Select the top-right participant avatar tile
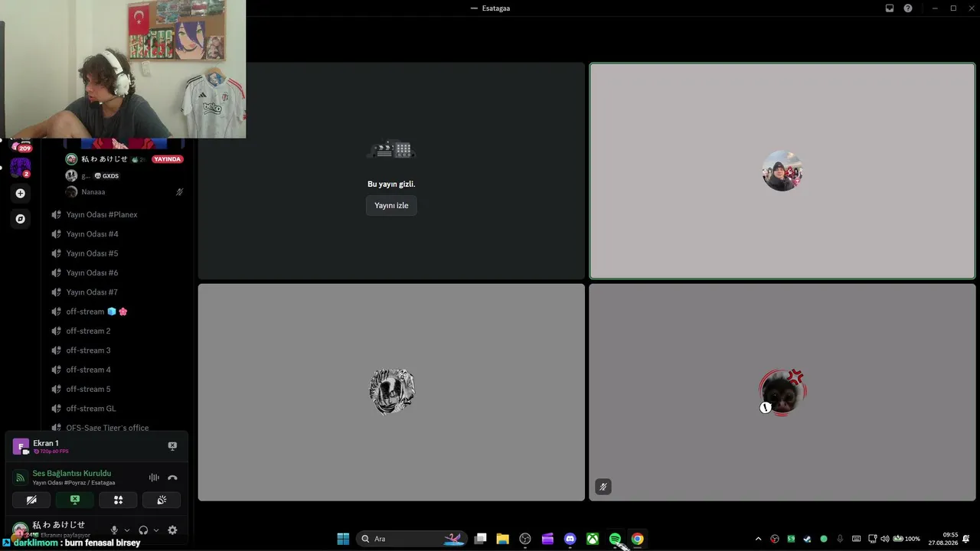The image size is (980, 551). coord(782,171)
